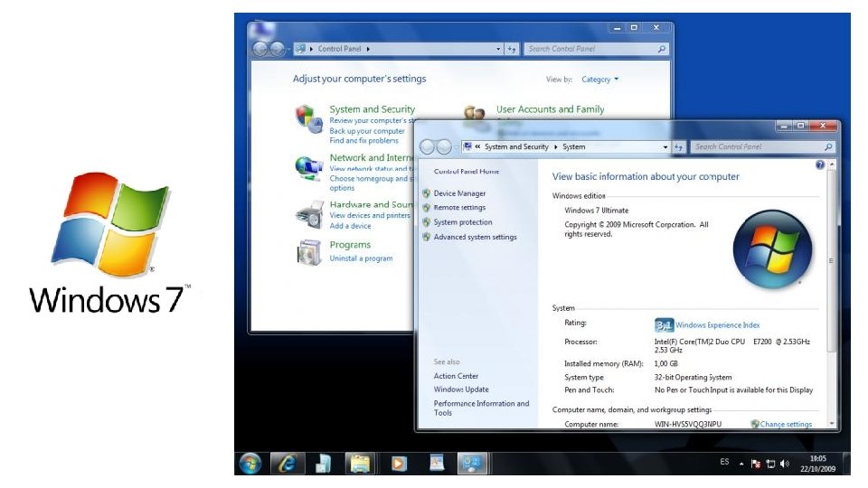
Task: Click the blue help question mark icon
Action: tap(820, 164)
